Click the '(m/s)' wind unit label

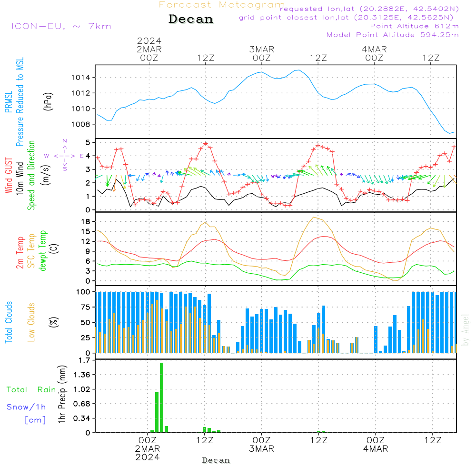click(46, 175)
